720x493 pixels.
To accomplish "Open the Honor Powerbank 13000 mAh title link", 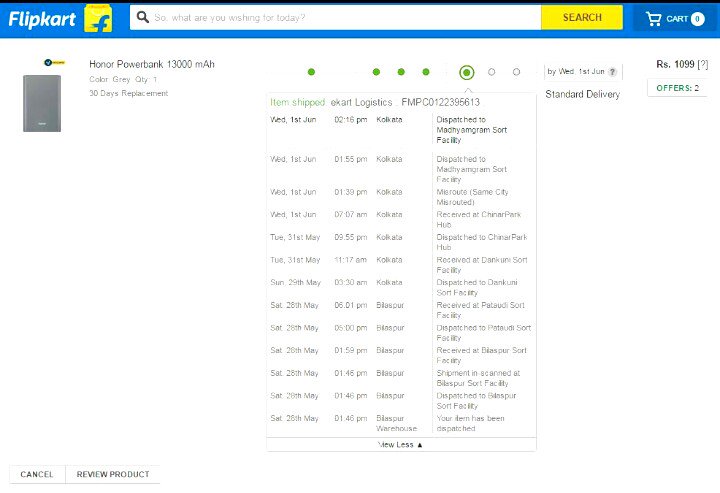I will (x=152, y=64).
